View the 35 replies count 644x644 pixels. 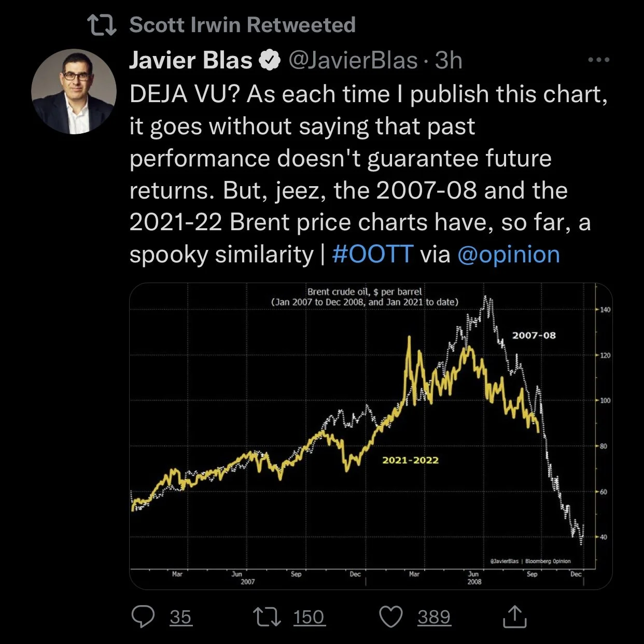tap(181, 617)
